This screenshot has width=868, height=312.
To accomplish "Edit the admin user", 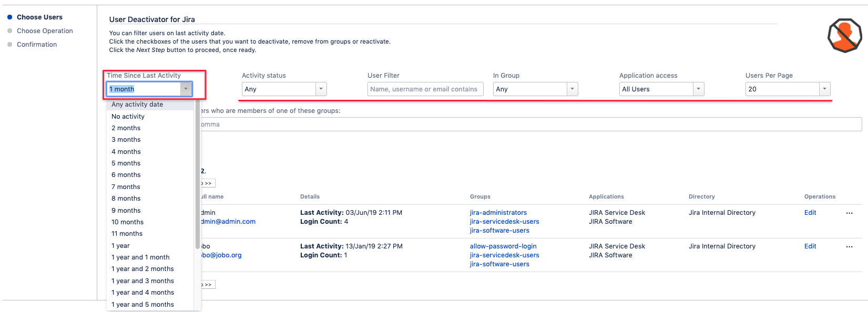I will click(810, 213).
